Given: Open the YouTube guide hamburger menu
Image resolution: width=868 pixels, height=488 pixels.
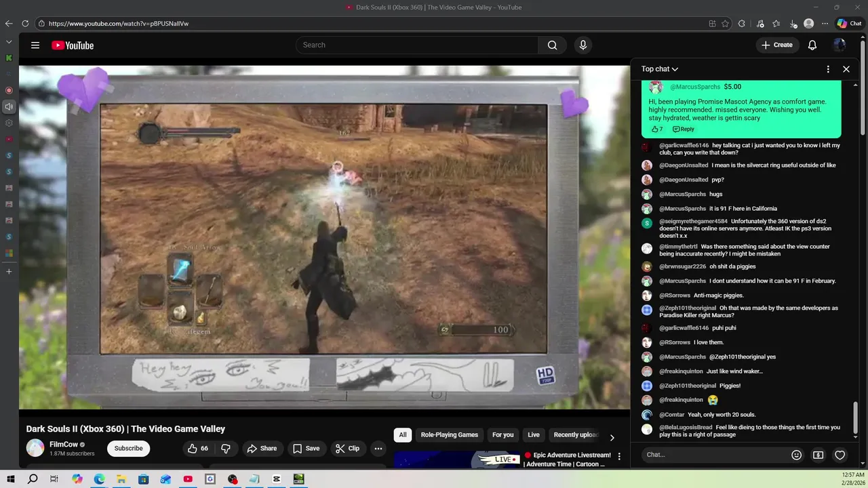Looking at the screenshot, I should tap(35, 45).
